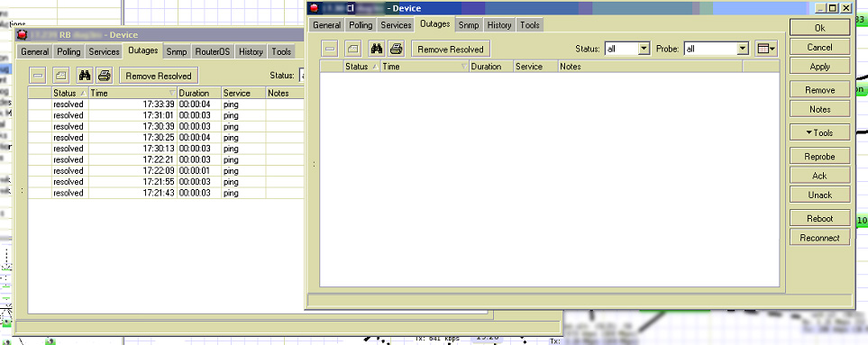Click the note icon in left window toolbar
The width and height of the screenshot is (868, 345).
(x=61, y=76)
